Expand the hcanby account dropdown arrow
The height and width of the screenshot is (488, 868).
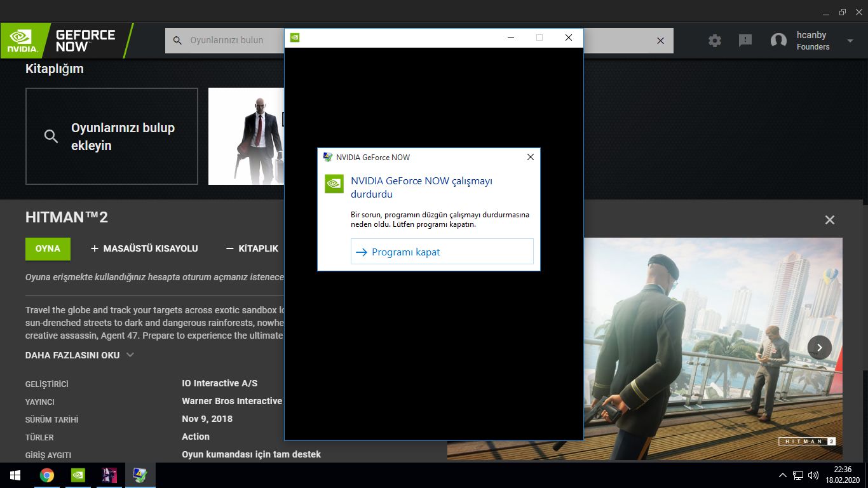(x=850, y=41)
